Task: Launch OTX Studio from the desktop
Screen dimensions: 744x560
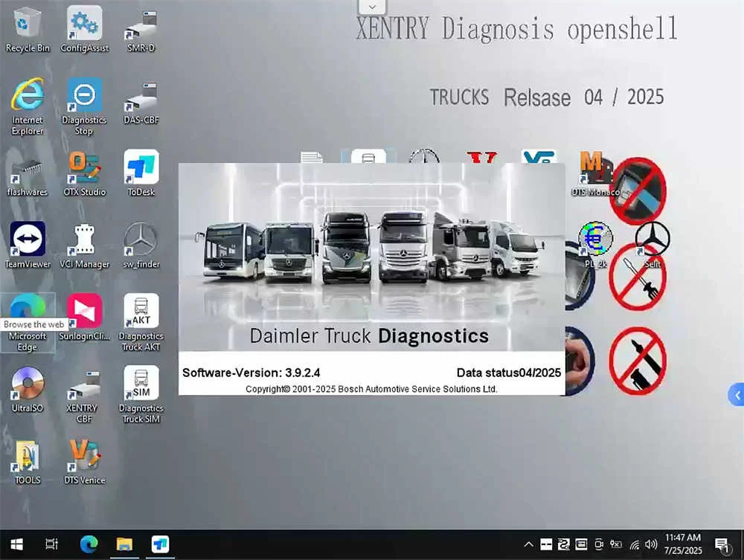Action: point(85,175)
